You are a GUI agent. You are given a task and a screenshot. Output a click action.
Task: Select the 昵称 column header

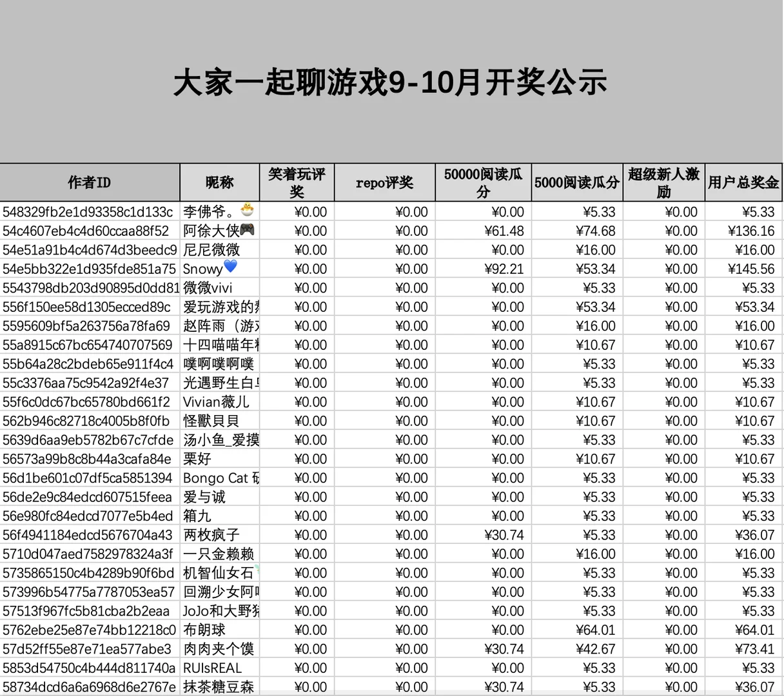[219, 182]
